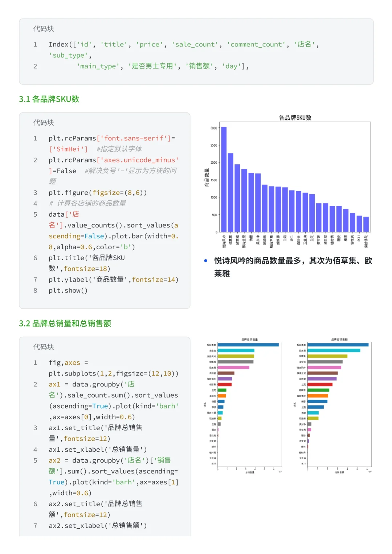Click the bullet about 悦诗风吟的商品数量最多
The width and height of the screenshot is (392, 554).
293,267
